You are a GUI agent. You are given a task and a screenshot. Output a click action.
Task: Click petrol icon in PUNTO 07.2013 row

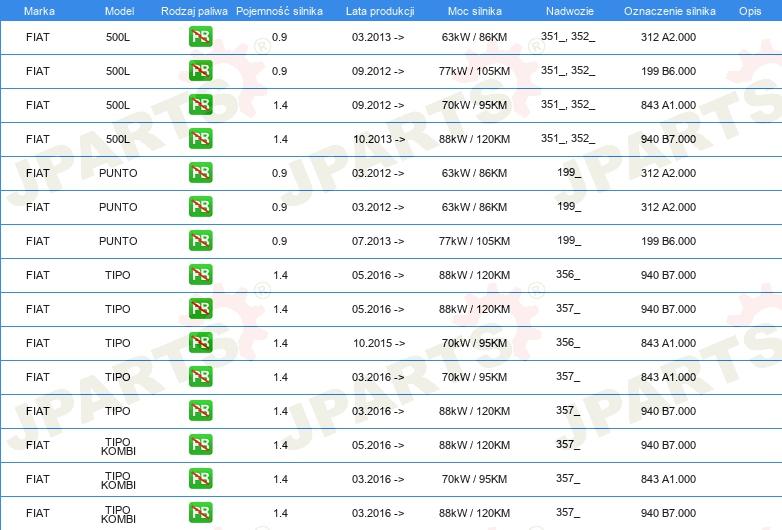tap(200, 241)
